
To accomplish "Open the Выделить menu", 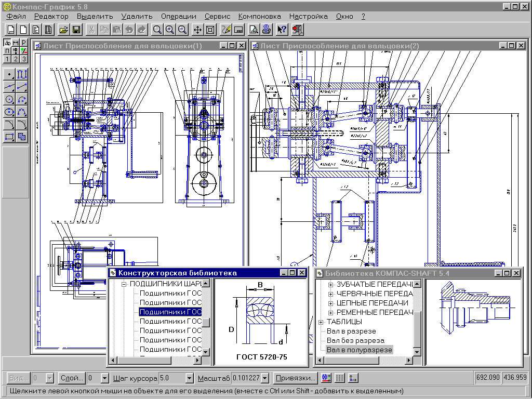I will 95,16.
